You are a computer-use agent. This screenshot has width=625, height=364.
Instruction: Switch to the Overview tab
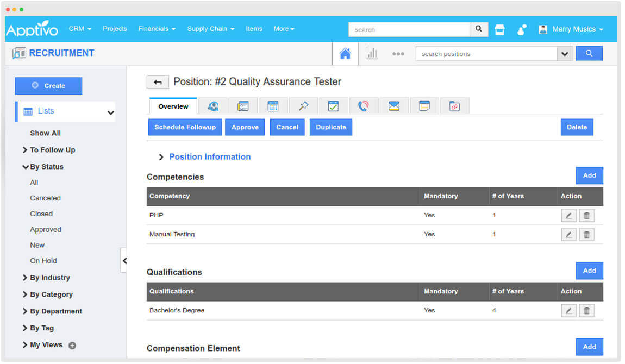tap(173, 106)
